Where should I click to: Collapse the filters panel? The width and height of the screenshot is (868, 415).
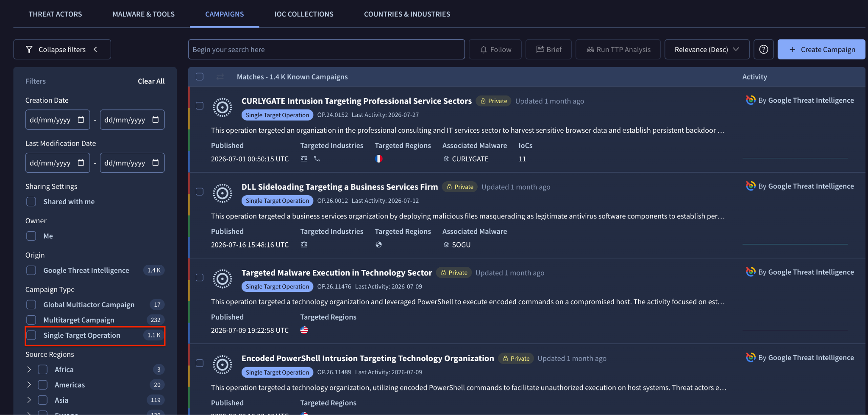(x=62, y=50)
